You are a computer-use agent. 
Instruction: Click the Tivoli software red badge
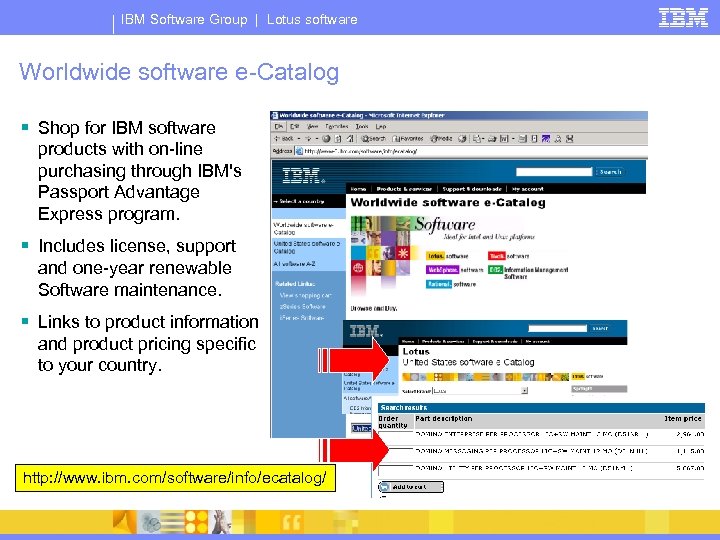pyautogui.click(x=508, y=256)
